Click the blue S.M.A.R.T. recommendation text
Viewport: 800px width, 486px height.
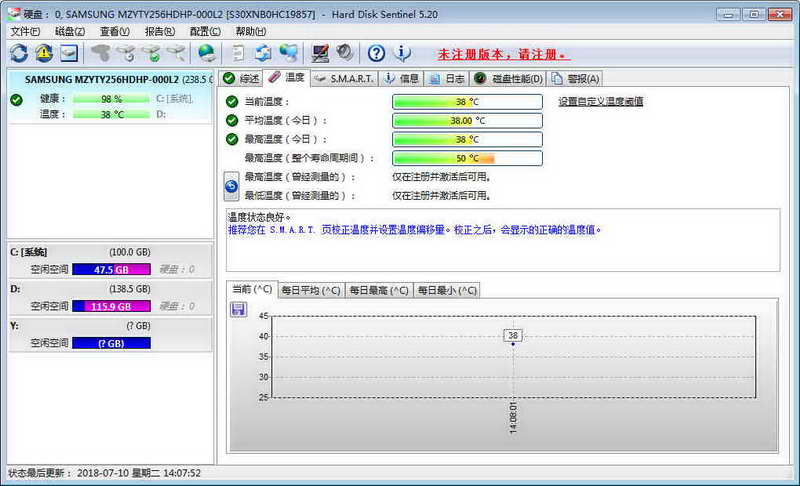point(414,230)
